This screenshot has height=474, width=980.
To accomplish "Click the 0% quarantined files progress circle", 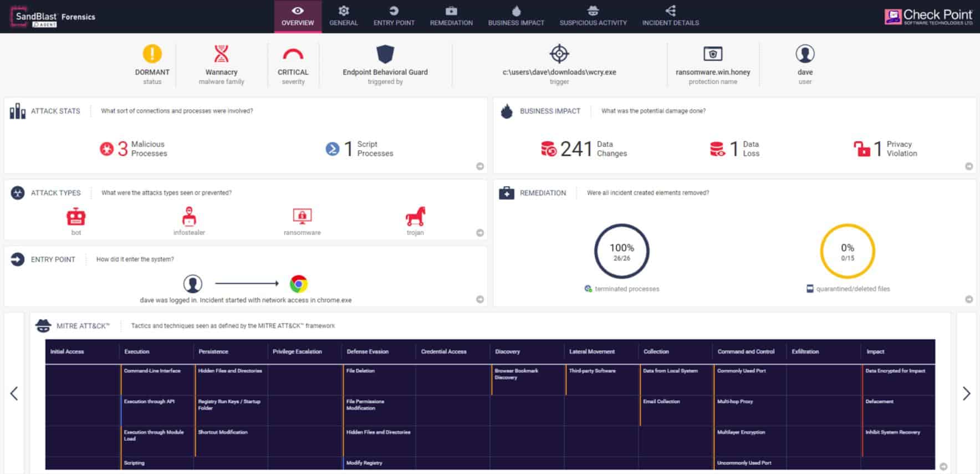I will (x=848, y=251).
